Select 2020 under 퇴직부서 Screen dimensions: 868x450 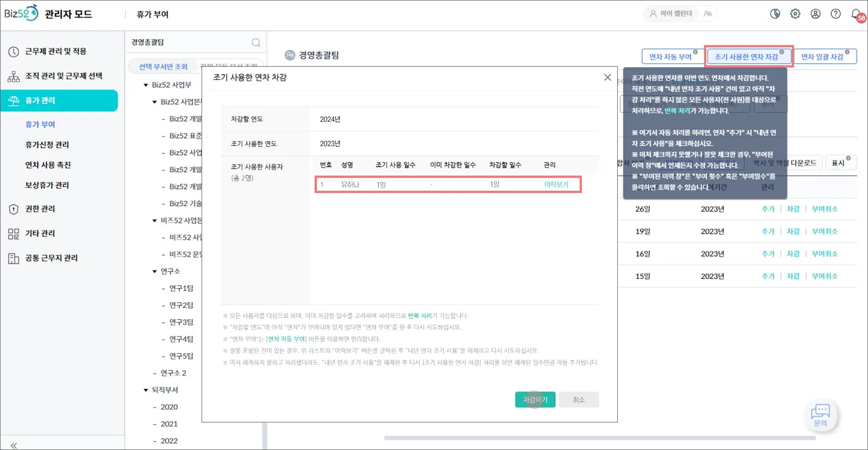pos(169,407)
